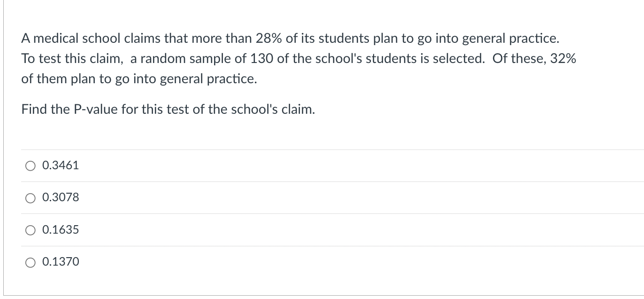Click the sample size number "130"
The height and width of the screenshot is (299, 644).
tap(260, 59)
